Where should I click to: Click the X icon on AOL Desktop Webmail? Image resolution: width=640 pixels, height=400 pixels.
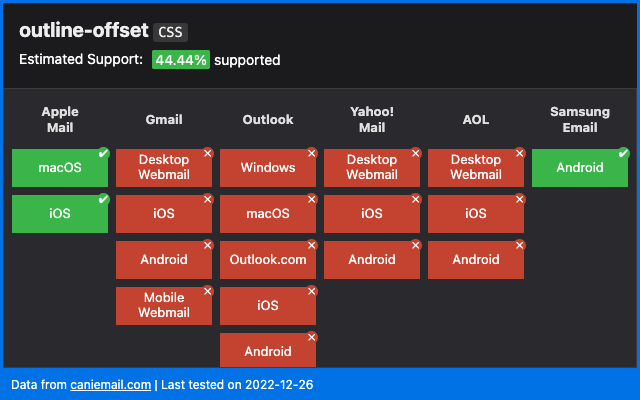[x=519, y=153]
